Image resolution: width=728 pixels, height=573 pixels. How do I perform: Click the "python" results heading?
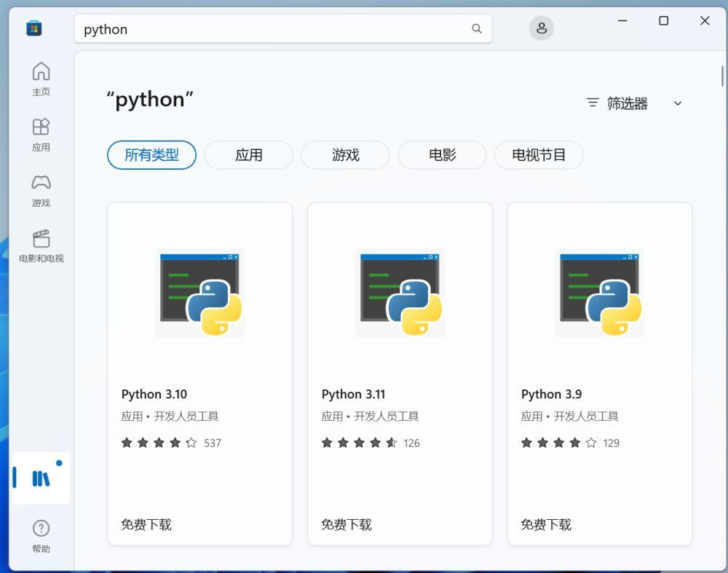(x=150, y=99)
